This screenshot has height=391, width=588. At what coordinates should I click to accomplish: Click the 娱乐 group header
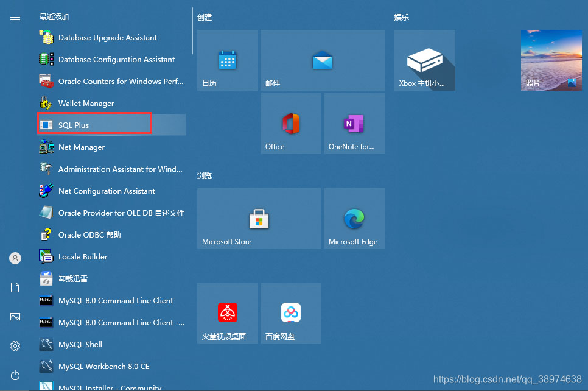(401, 17)
